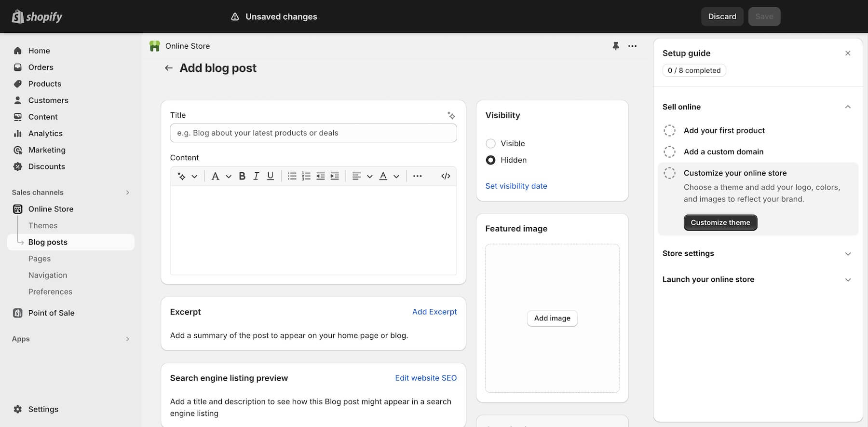868x427 pixels.
Task: Insert a numbered list
Action: point(306,176)
